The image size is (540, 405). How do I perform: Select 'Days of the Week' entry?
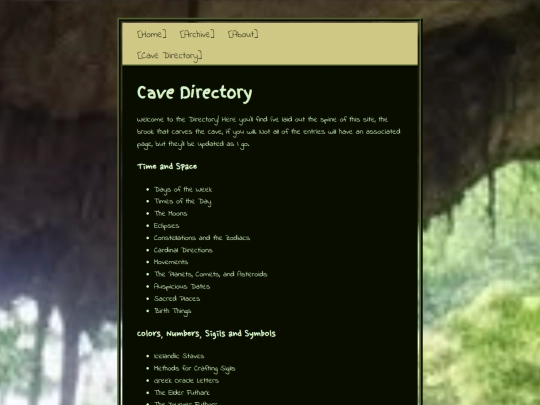[183, 190]
